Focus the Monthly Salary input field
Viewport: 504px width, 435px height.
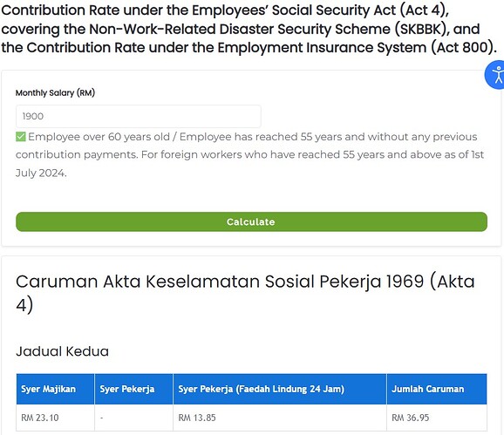point(139,116)
